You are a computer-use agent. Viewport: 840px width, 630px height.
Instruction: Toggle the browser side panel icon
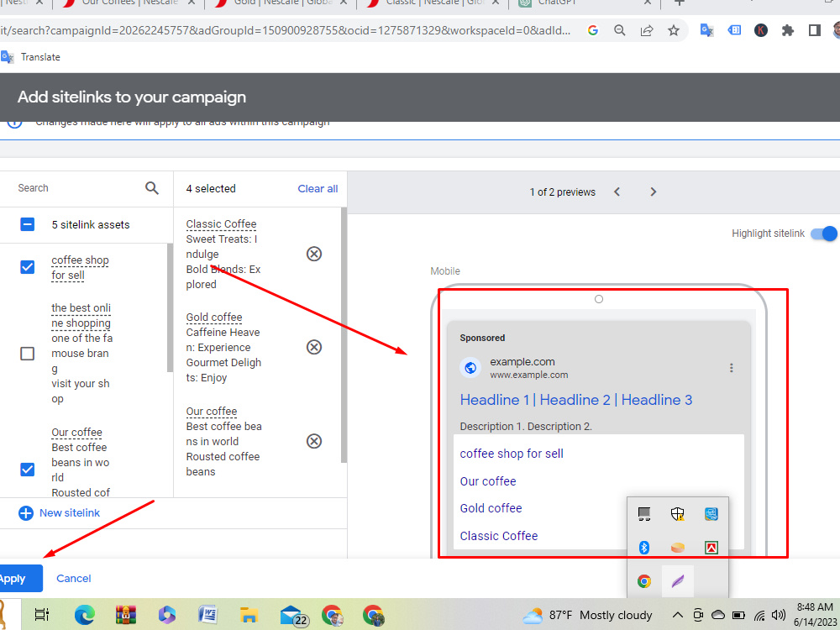pos(814,30)
